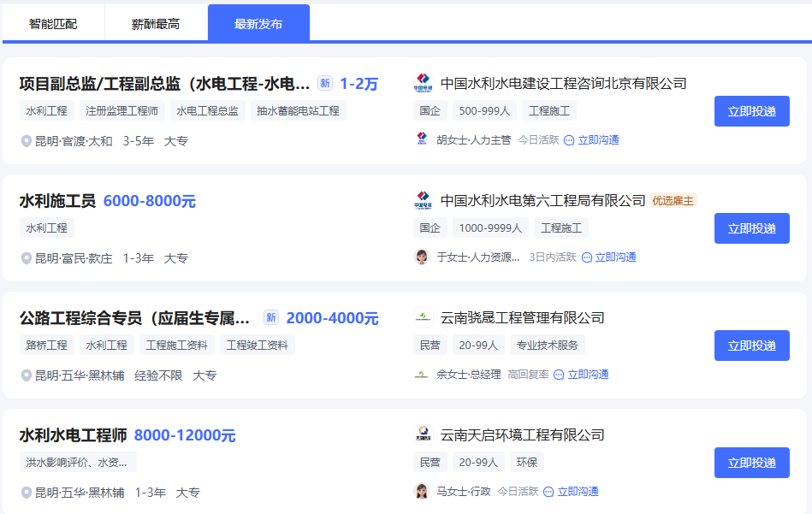Open 公路工程综合专员 job title

pyautogui.click(x=135, y=318)
